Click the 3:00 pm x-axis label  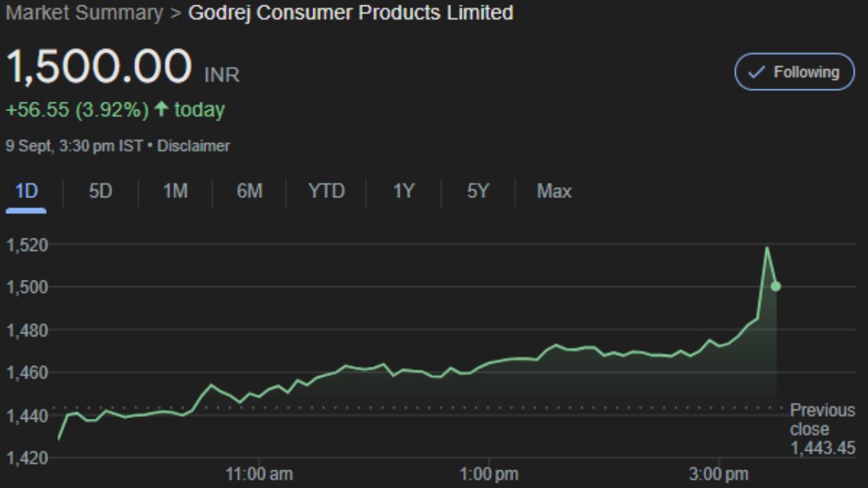coord(719,474)
